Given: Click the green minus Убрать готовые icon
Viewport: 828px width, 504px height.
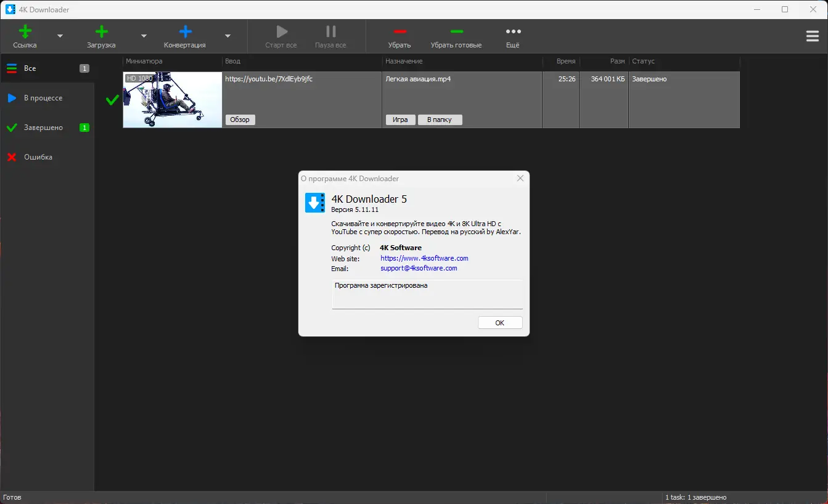Looking at the screenshot, I should [456, 31].
